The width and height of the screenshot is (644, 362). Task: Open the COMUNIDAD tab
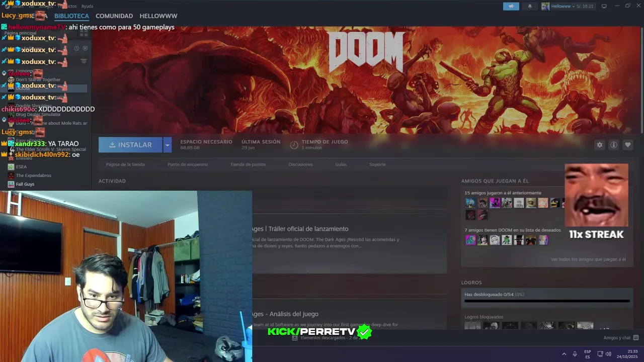coord(114,16)
